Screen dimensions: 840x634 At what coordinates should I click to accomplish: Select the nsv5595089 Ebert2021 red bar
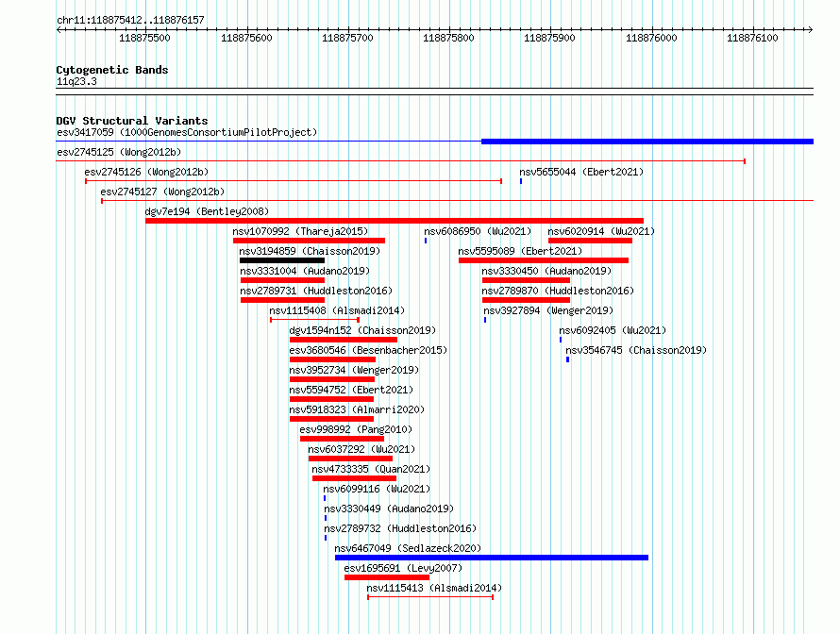coord(544,260)
